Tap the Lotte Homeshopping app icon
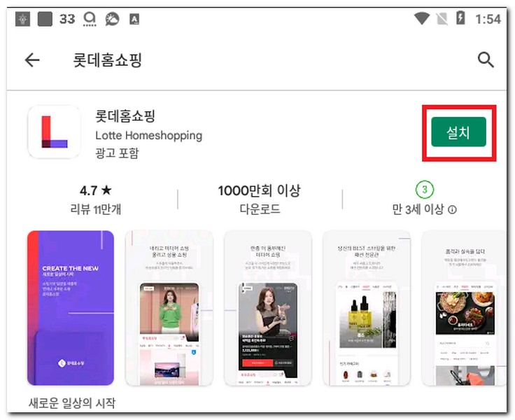This screenshot has height=420, width=515. 54,132
